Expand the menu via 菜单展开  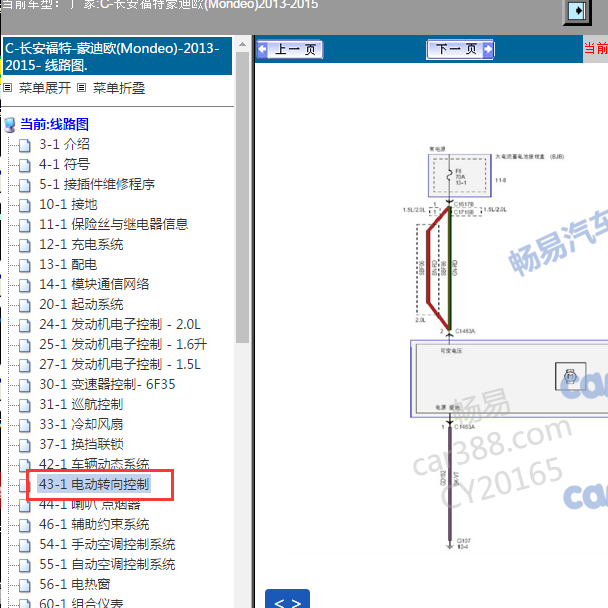[45, 88]
